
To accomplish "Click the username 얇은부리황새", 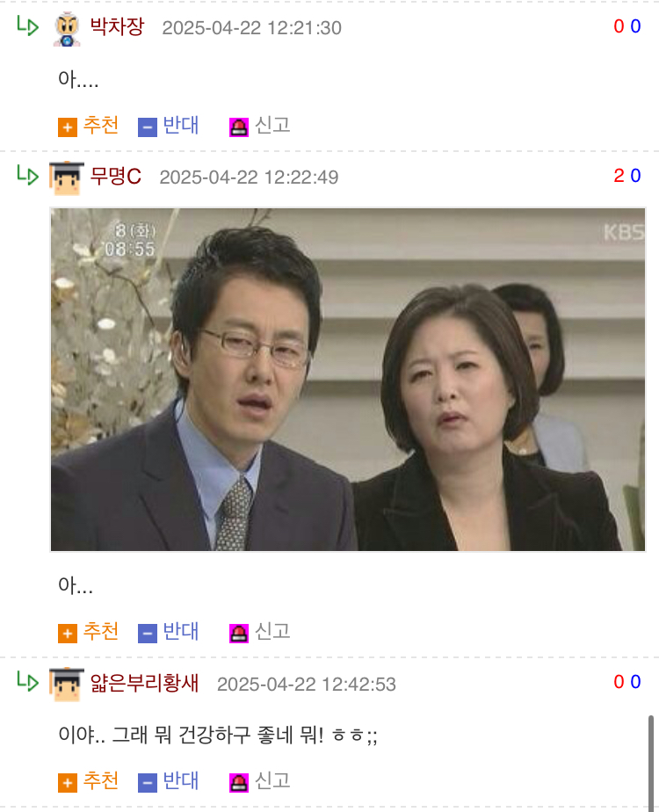I will coord(144,683).
